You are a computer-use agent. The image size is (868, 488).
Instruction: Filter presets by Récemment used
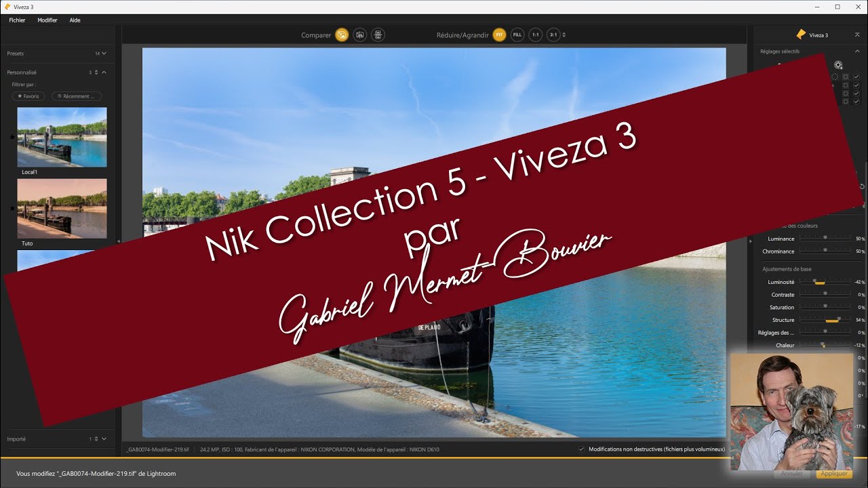click(x=77, y=96)
